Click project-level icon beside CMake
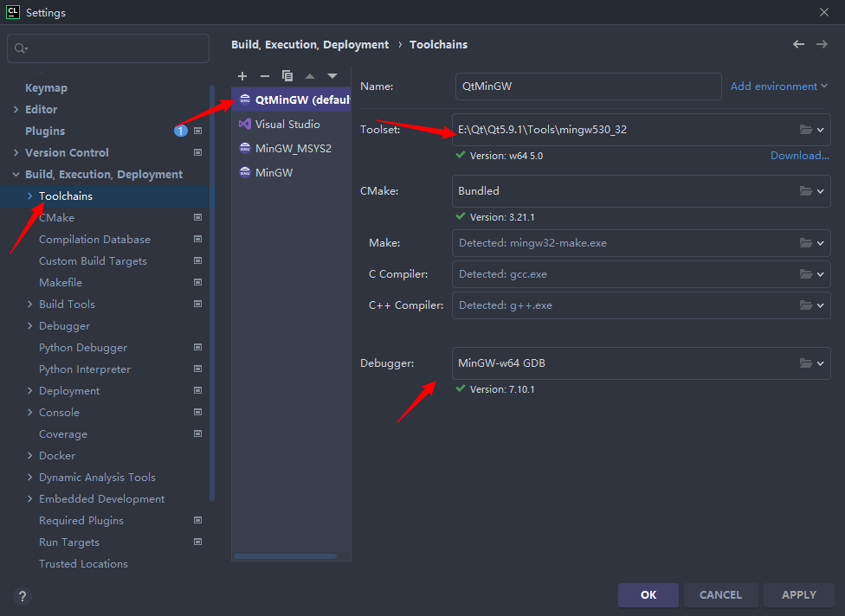The height and width of the screenshot is (616, 845). pyautogui.click(x=197, y=217)
